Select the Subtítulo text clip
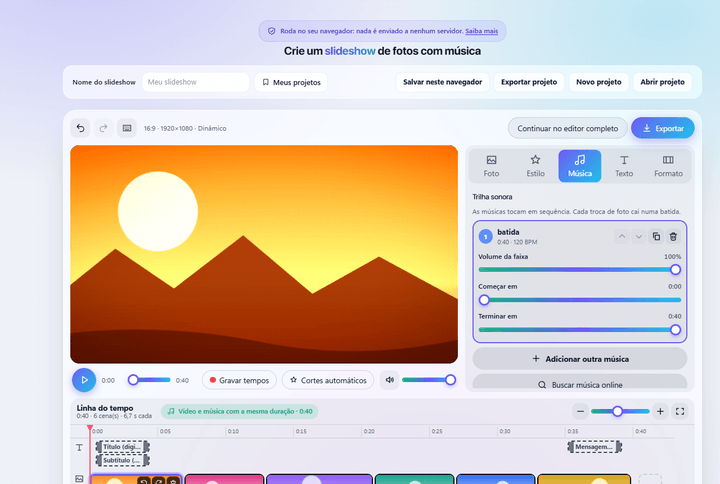720x484 pixels. tap(123, 460)
